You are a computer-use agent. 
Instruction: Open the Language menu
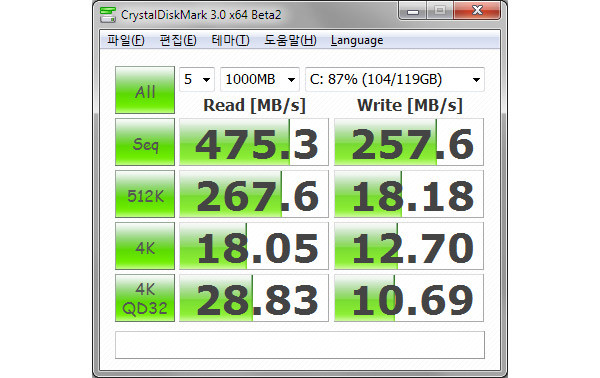tap(357, 40)
